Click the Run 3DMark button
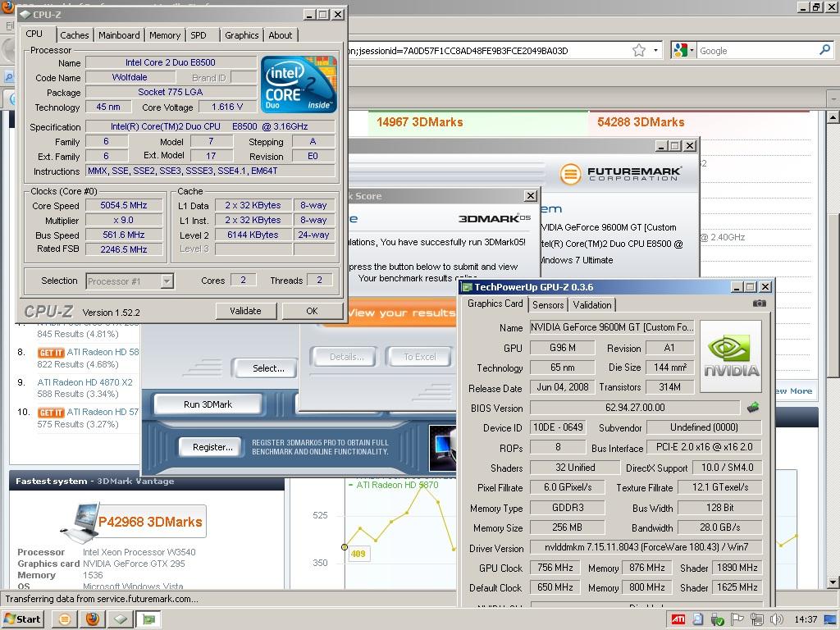This screenshot has height=630, width=840. click(x=208, y=404)
